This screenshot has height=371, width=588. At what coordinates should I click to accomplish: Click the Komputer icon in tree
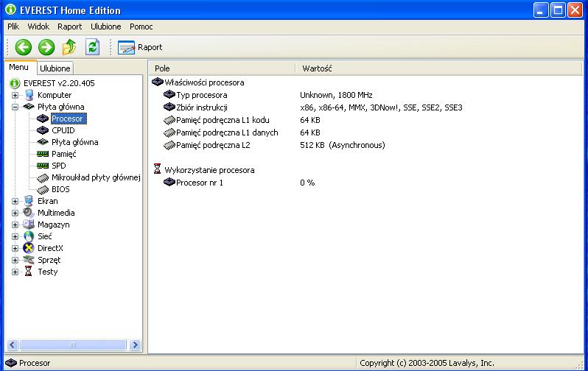click(x=29, y=95)
